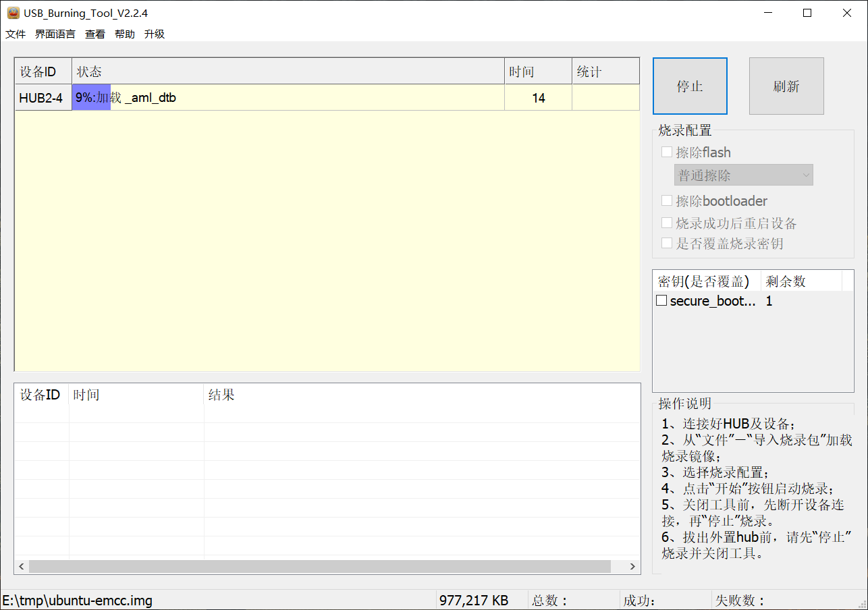Viewport: 868px width, 610px height.
Task: Minimize the USB_Burning_Tool window
Action: click(x=767, y=13)
